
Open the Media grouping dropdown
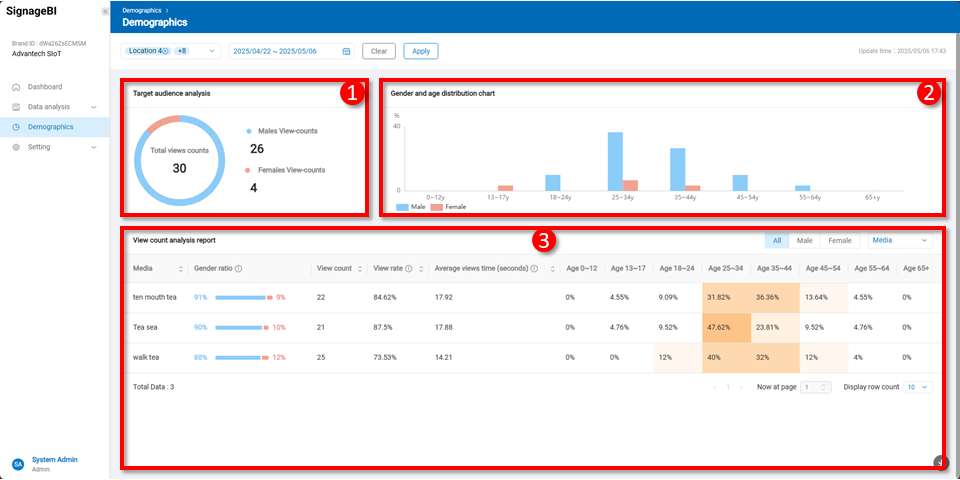(899, 241)
